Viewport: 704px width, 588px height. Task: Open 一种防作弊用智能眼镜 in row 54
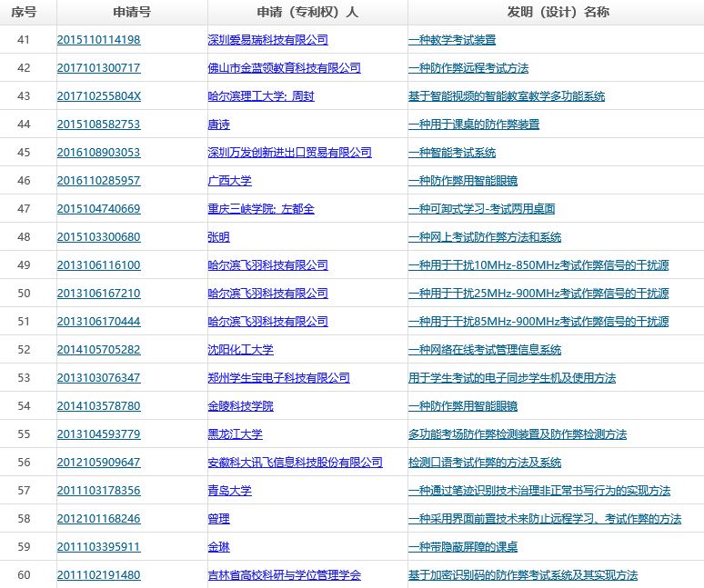[x=463, y=406]
